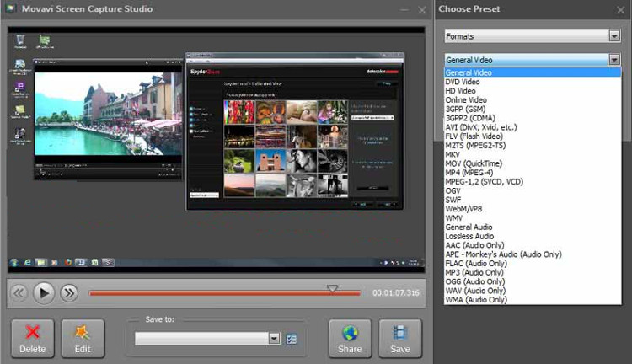Play the captured video preview

44,293
